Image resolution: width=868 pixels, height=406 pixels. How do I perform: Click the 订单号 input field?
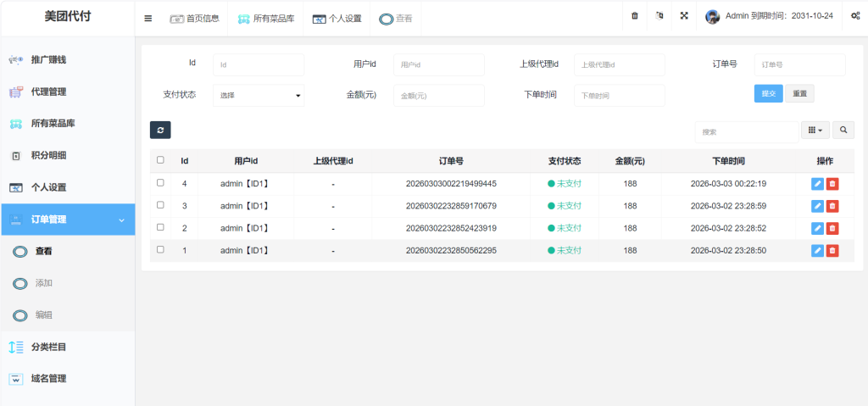[x=799, y=64]
